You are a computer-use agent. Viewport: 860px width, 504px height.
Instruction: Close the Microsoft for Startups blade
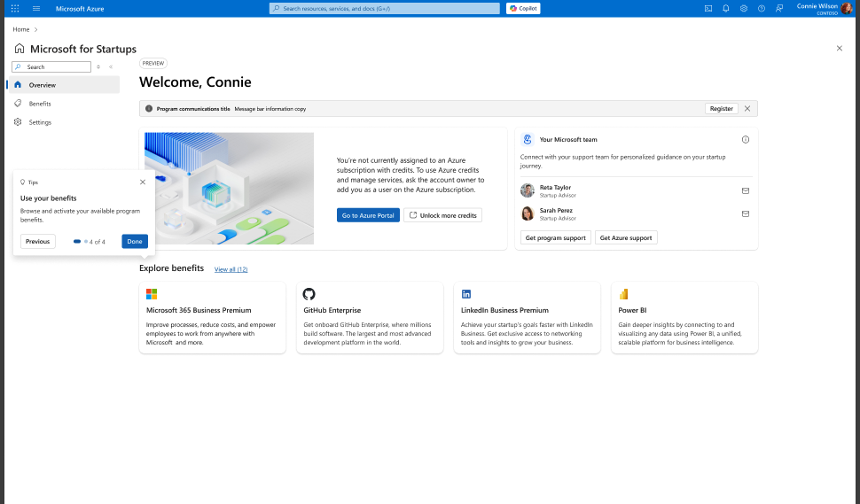839,48
